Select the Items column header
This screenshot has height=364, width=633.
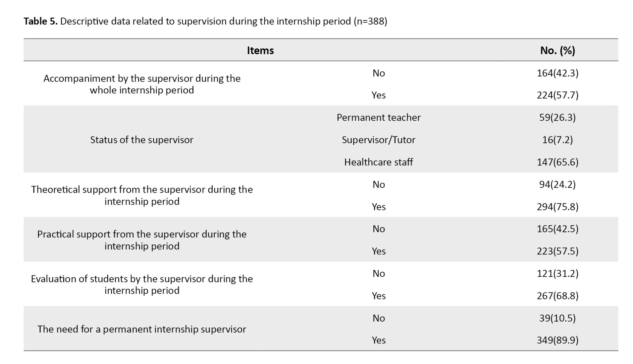click(260, 50)
